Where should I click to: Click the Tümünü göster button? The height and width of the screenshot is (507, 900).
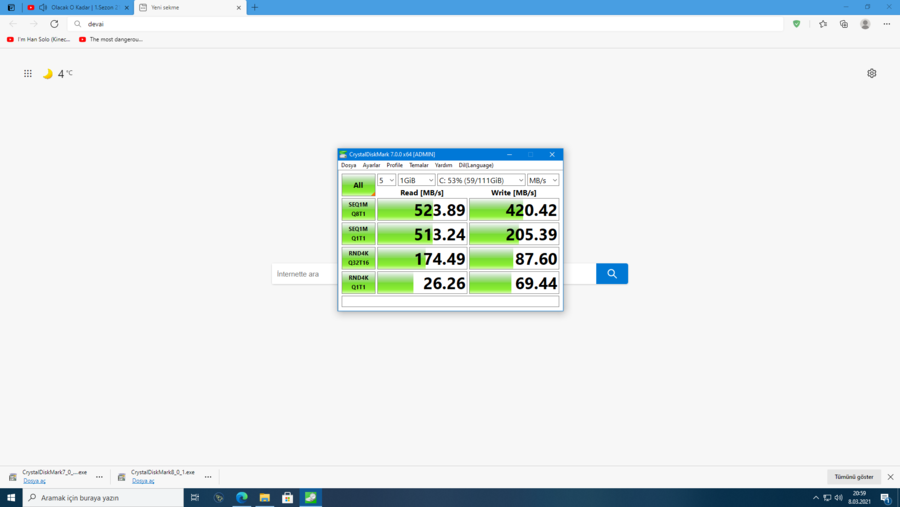click(854, 477)
